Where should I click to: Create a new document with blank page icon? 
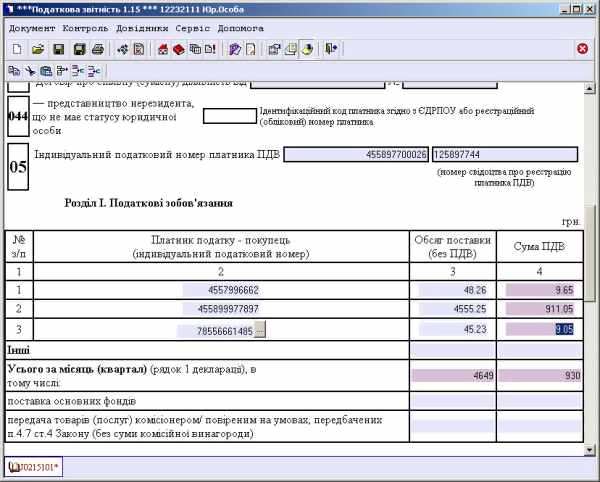click(17, 49)
